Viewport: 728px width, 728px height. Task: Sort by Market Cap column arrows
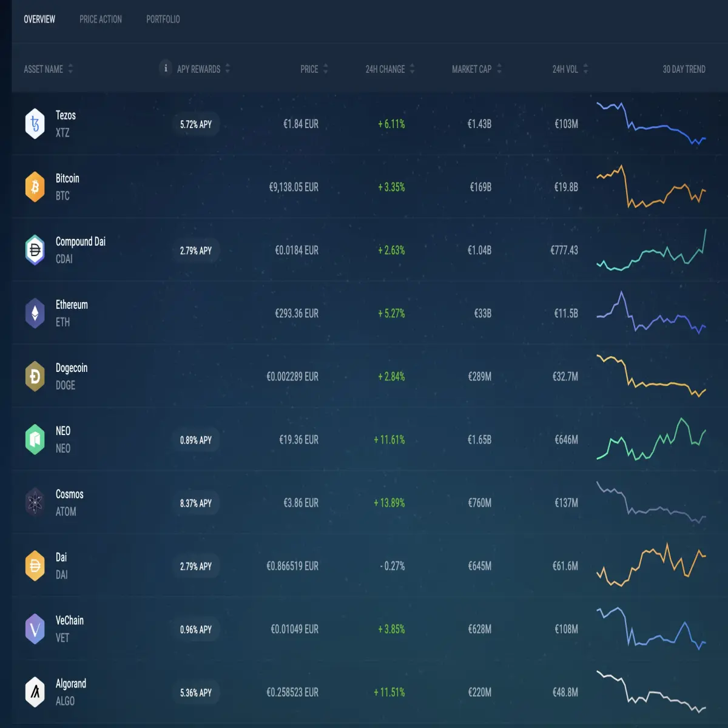pyautogui.click(x=499, y=69)
